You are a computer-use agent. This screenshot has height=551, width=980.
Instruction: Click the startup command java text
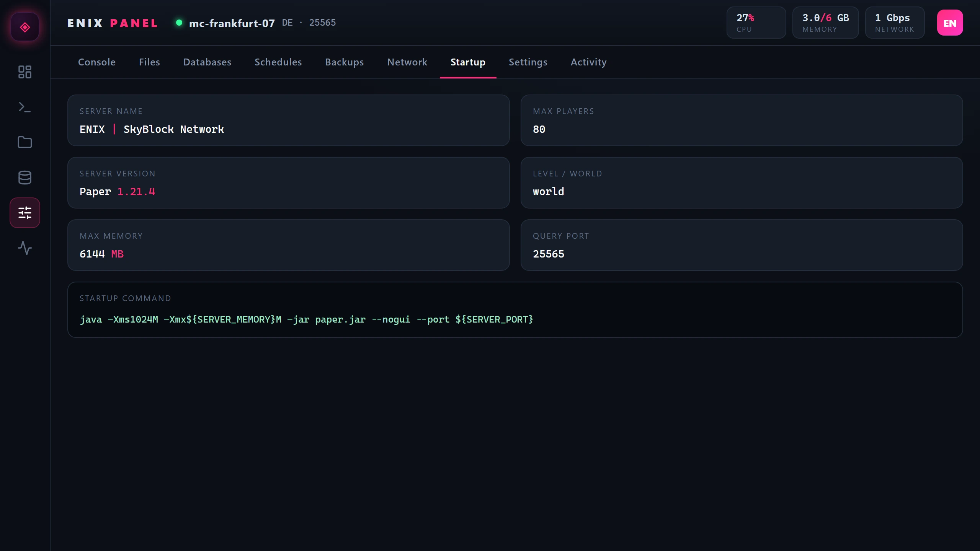pos(306,319)
